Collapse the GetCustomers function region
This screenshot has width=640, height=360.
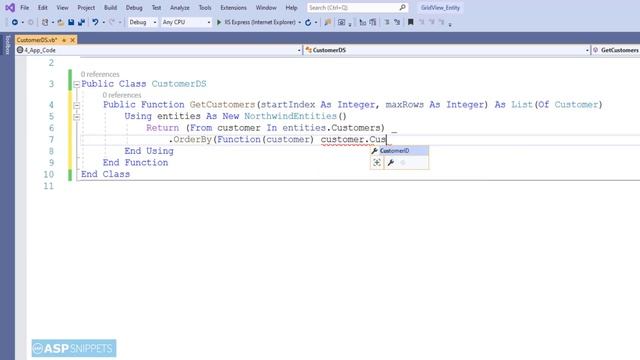tap(76, 105)
